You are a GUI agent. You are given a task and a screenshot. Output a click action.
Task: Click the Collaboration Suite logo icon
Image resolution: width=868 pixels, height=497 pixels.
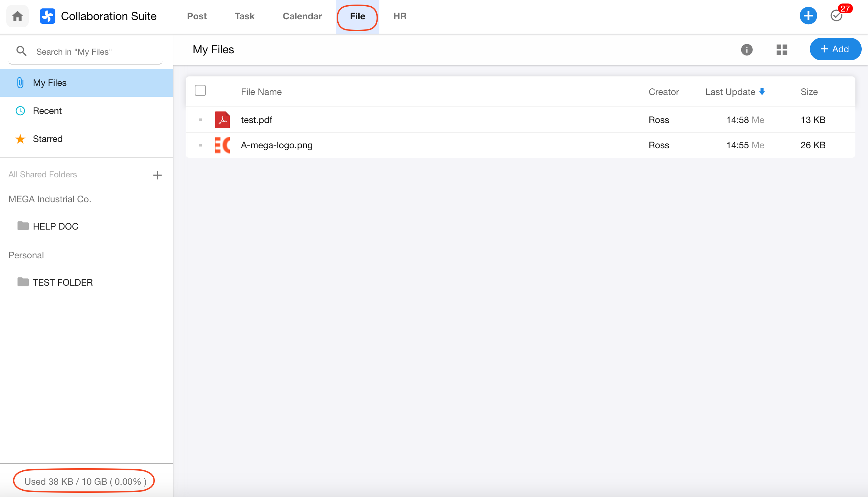(x=48, y=16)
